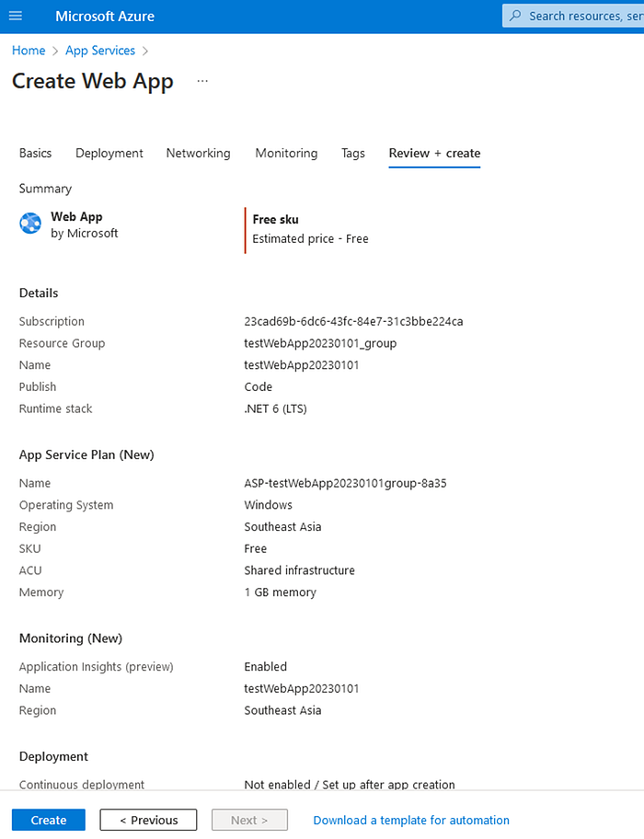Click the SKU value Free

[256, 549]
